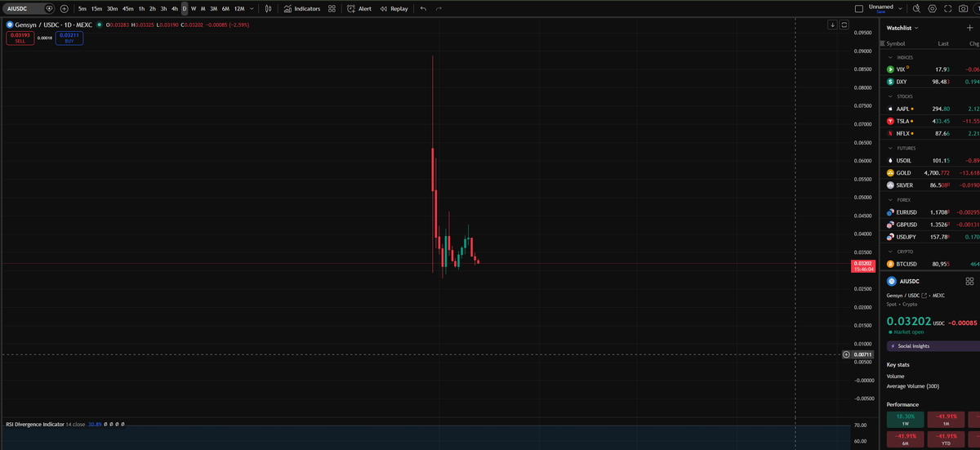Open the details grid icon next to AIUSDC
The image size is (980, 450).
(x=969, y=281)
